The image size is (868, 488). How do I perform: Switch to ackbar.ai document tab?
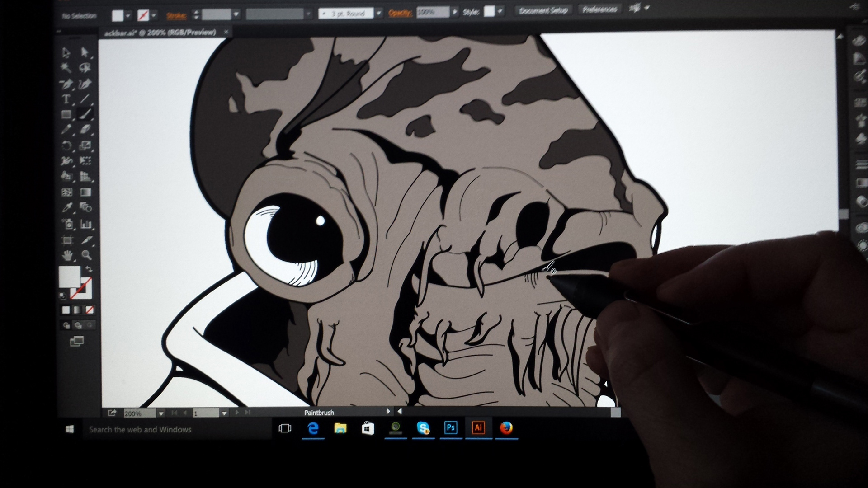click(160, 33)
